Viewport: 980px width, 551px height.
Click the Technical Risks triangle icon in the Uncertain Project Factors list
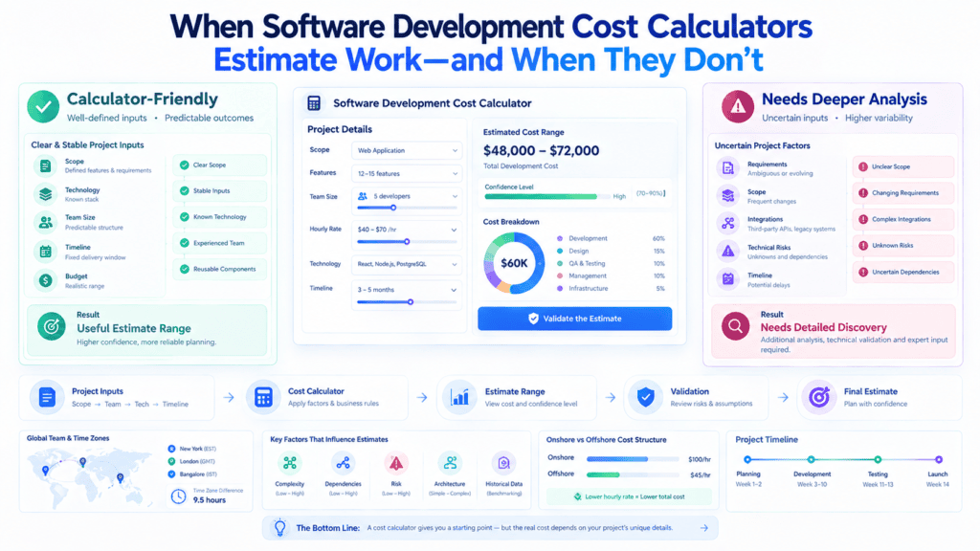728,252
